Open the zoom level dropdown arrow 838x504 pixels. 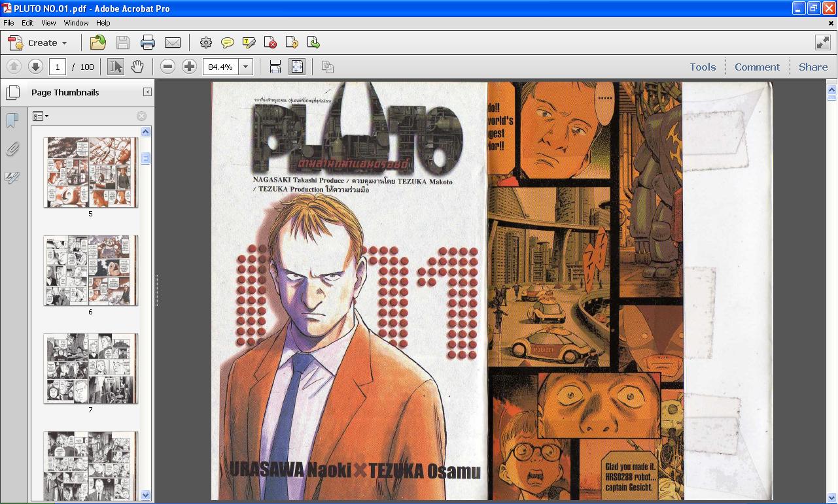coord(246,67)
